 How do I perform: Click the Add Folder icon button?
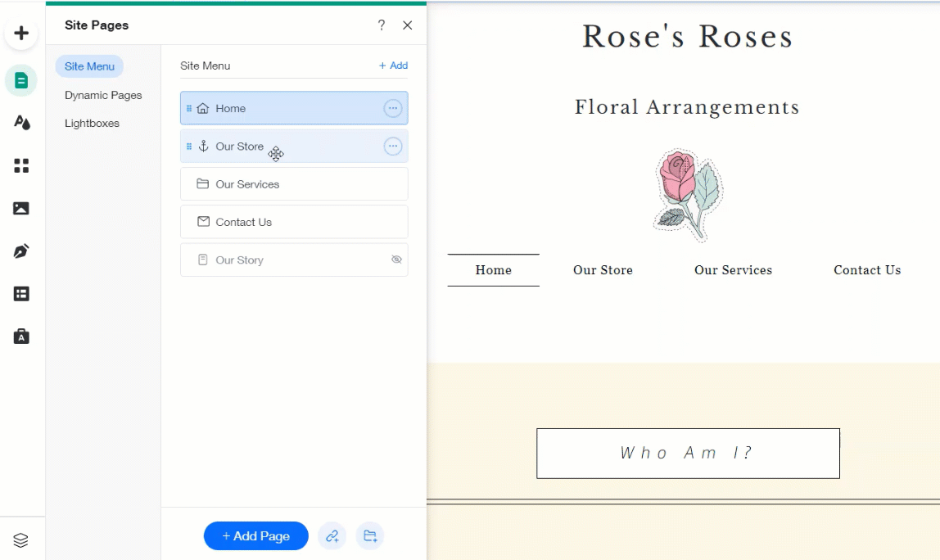point(370,536)
